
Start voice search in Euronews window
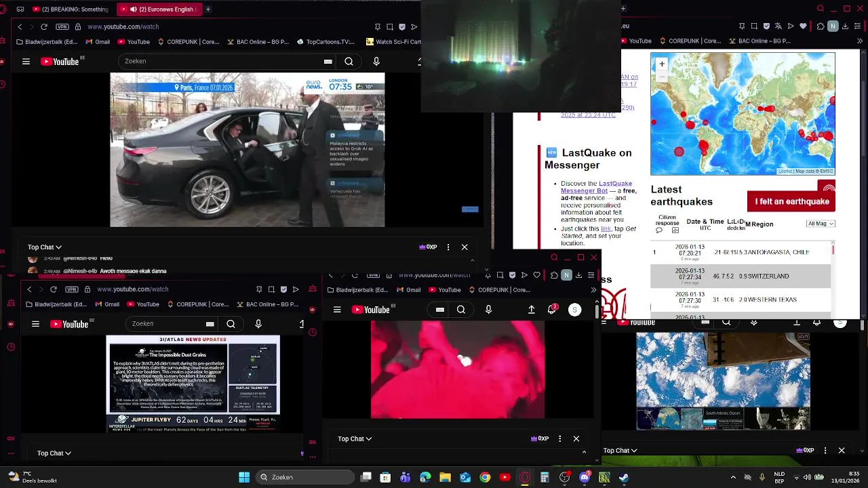(376, 61)
